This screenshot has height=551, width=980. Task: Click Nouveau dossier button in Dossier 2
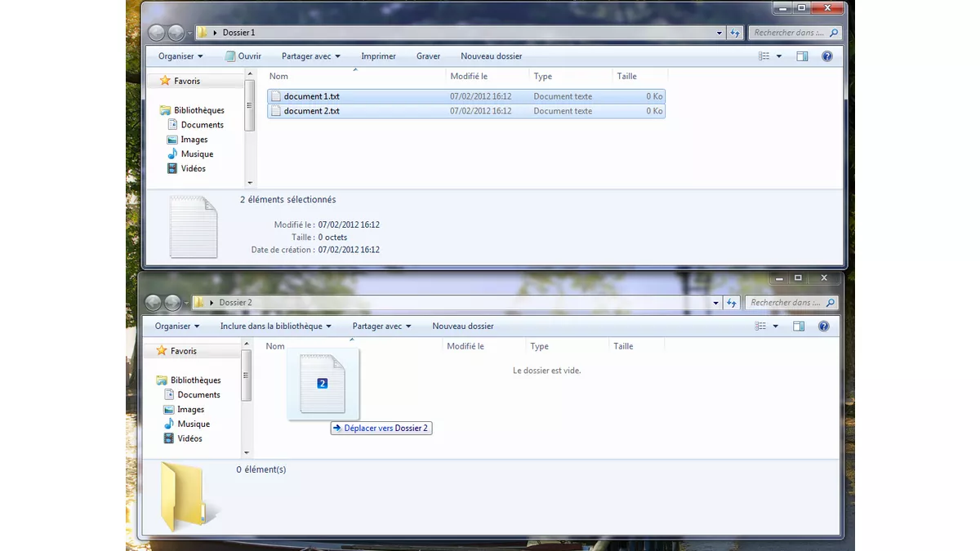(463, 327)
